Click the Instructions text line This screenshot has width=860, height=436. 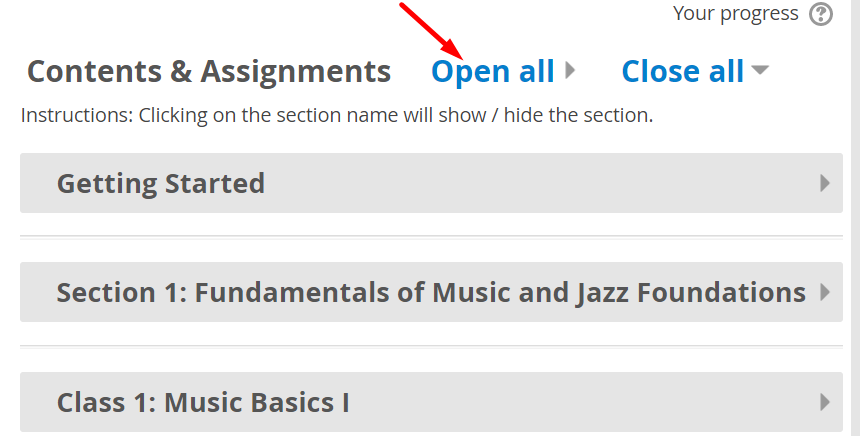tap(337, 115)
